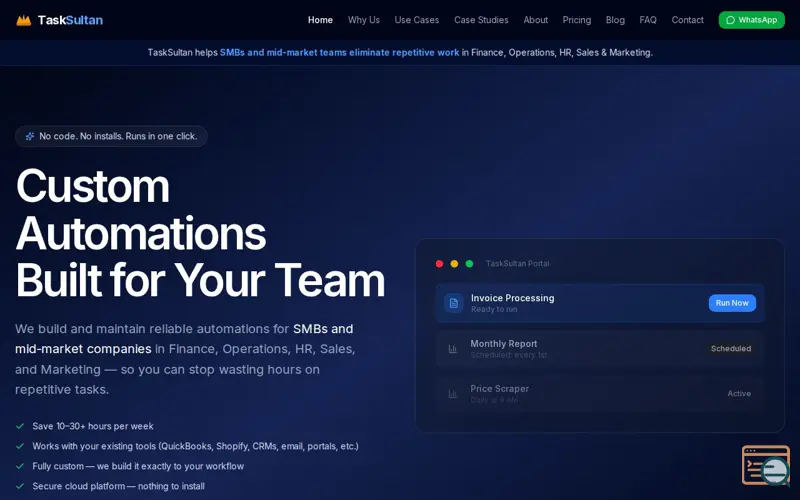The width and height of the screenshot is (800, 500).
Task: Click the sparkle icon in the No code badge
Action: click(30, 136)
